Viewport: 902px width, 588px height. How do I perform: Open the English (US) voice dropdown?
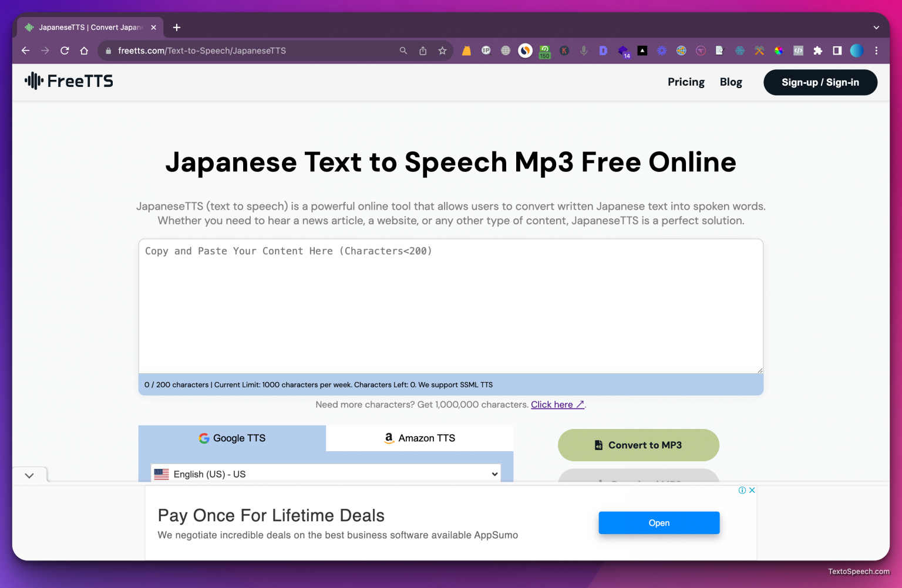[x=327, y=474]
